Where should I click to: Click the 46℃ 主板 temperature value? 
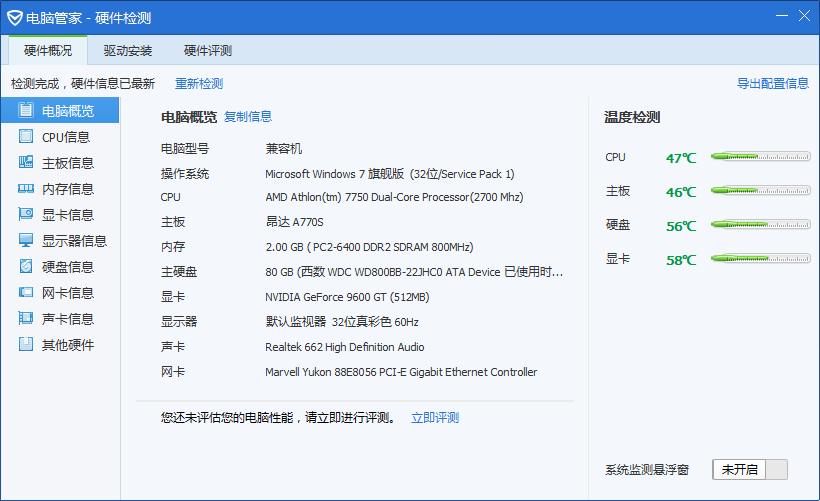click(x=681, y=192)
